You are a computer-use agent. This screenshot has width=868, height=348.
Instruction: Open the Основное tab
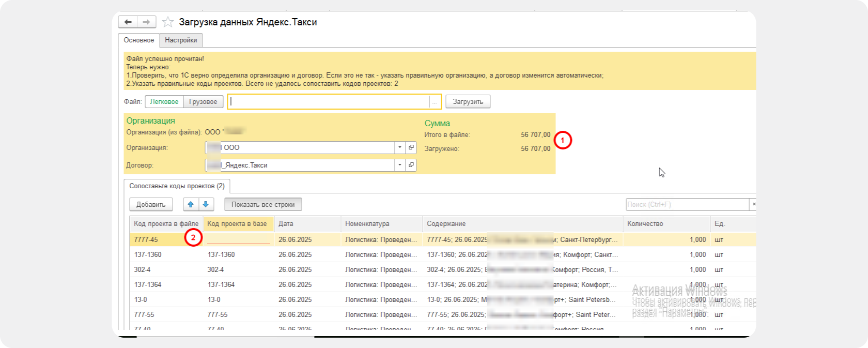point(138,40)
